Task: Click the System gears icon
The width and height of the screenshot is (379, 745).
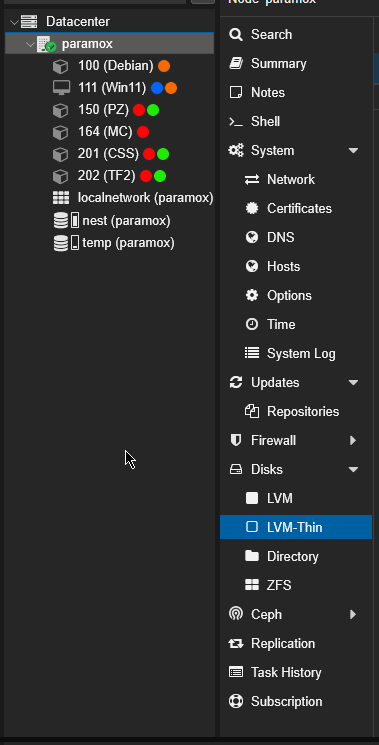Action: (236, 151)
